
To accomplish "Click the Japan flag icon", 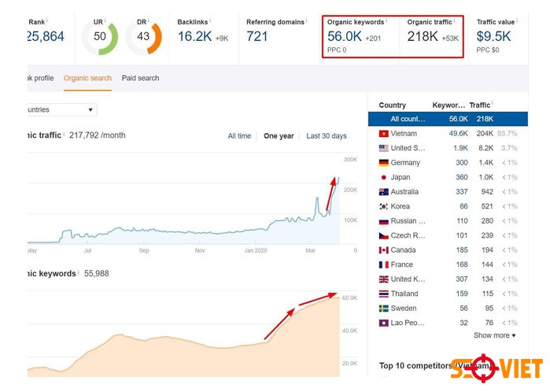I will [x=384, y=178].
